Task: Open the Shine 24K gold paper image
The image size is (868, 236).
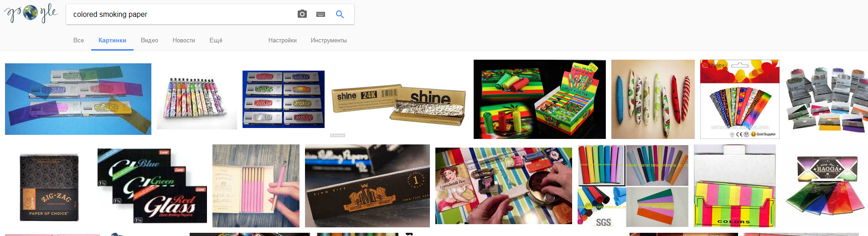Action: (x=398, y=103)
